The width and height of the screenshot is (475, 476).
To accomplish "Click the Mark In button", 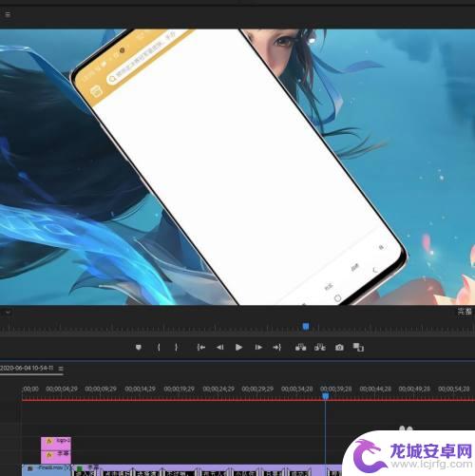I will (x=159, y=348).
